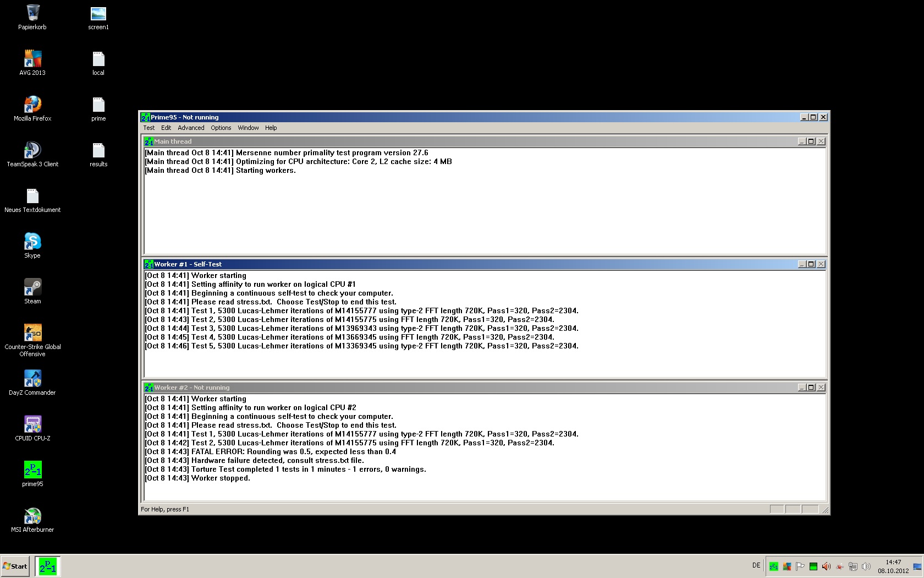Click Show Desktop button by the clock
The height and width of the screenshot is (578, 924).
point(917,566)
